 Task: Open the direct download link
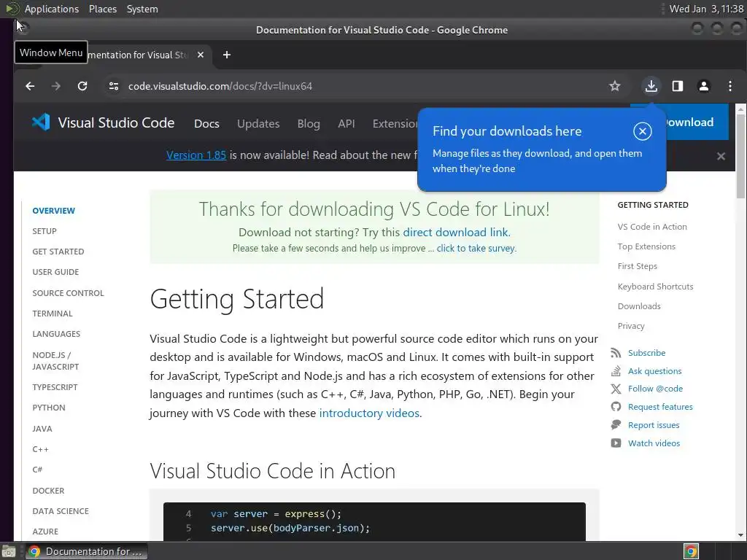click(455, 233)
